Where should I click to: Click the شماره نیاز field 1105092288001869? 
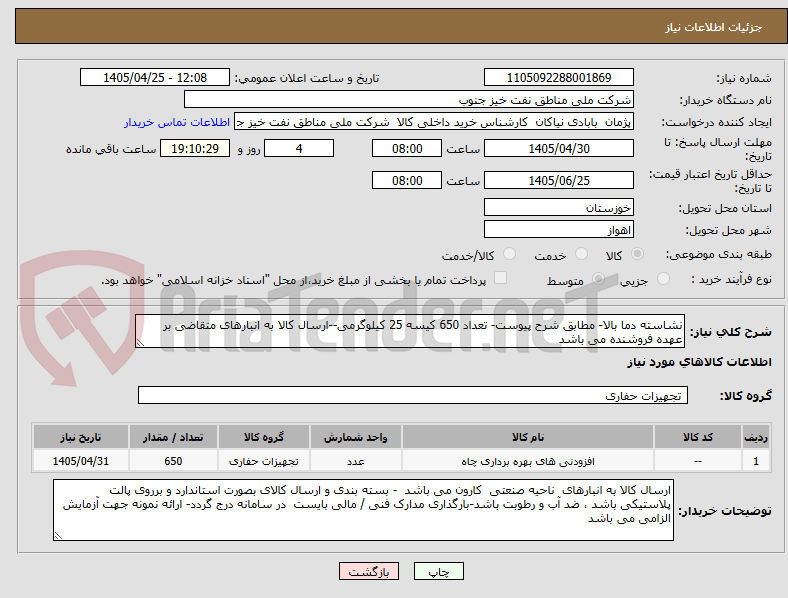(558, 77)
